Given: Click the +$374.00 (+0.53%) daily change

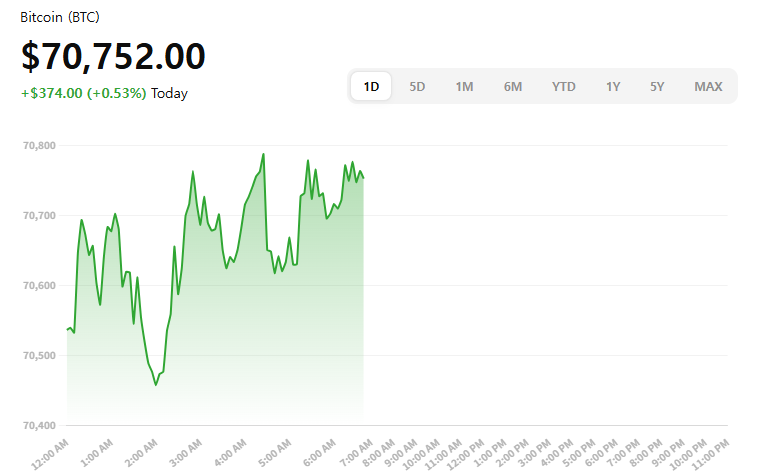Looking at the screenshot, I should pos(83,93).
